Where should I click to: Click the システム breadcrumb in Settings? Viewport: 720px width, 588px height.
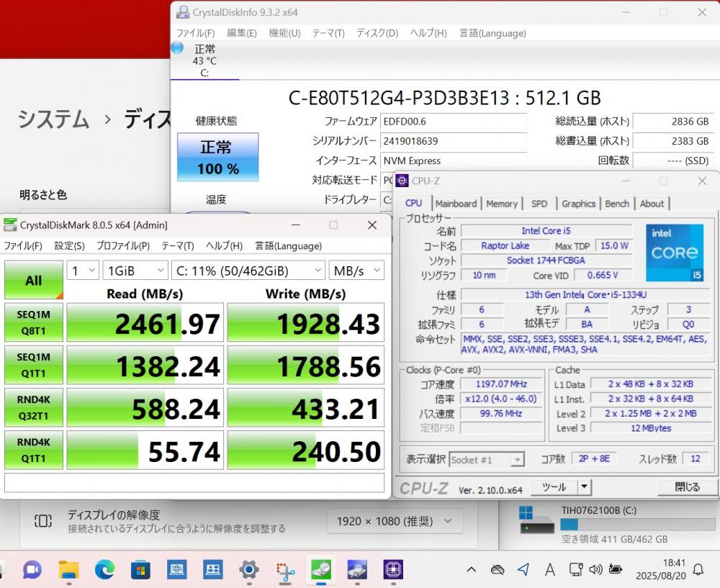54,119
